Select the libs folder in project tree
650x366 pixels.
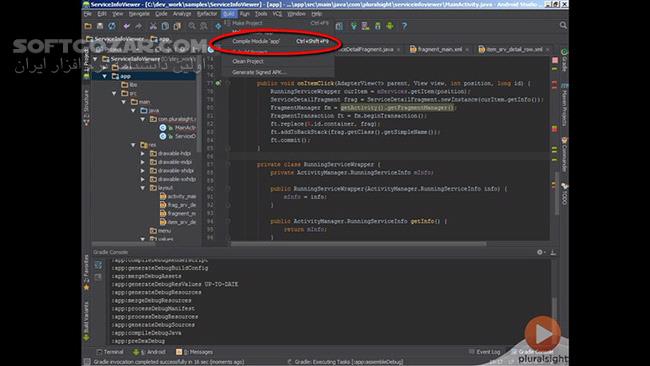129,85
